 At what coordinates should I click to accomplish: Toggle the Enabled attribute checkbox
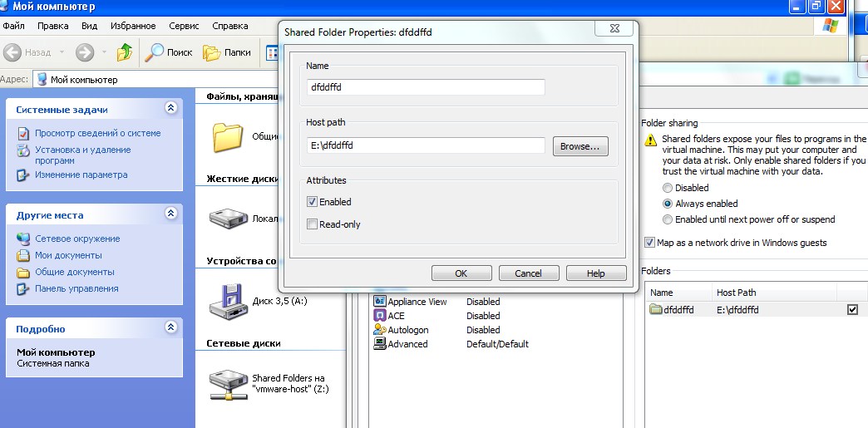point(313,202)
